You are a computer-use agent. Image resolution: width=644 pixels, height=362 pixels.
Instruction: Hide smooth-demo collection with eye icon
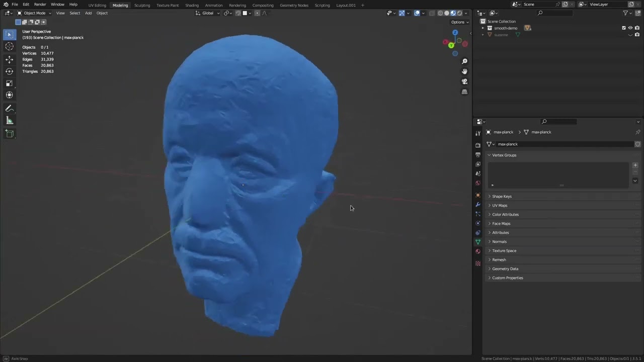(x=630, y=28)
